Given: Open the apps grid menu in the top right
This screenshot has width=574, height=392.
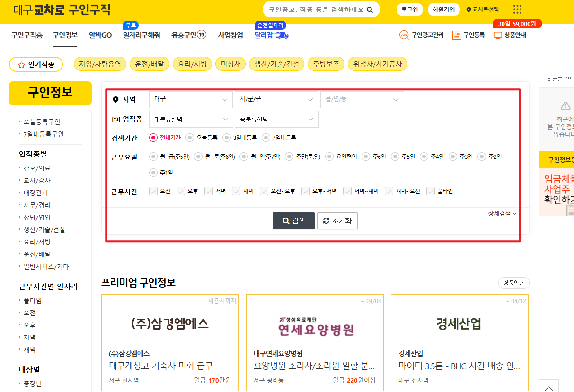Looking at the screenshot, I should [x=517, y=9].
